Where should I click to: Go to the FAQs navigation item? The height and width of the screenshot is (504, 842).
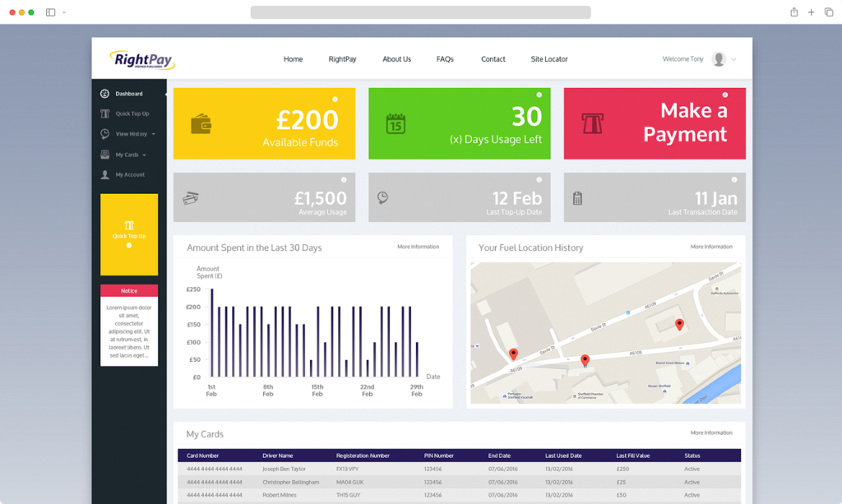coord(445,59)
